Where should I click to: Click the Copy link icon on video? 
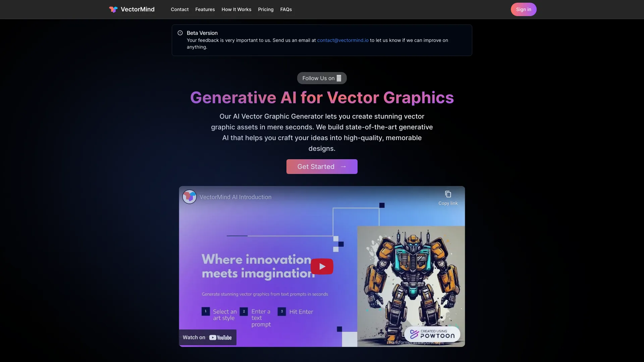point(448,194)
